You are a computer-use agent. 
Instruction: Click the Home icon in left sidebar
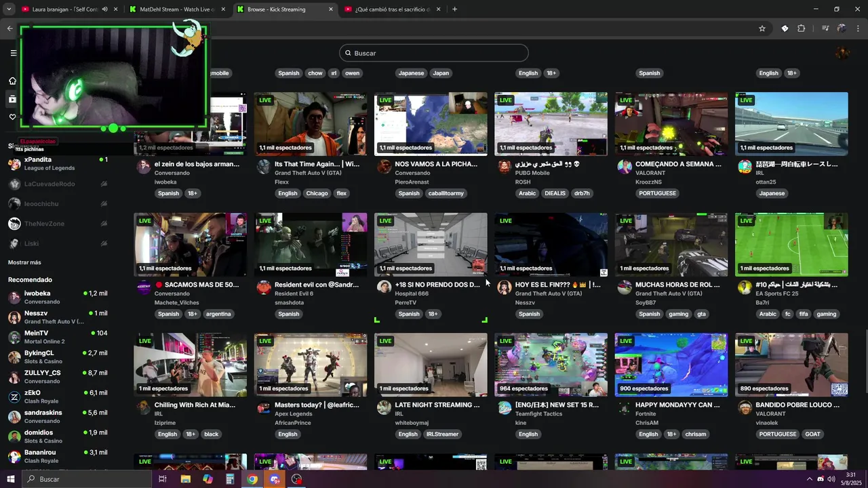(x=12, y=81)
